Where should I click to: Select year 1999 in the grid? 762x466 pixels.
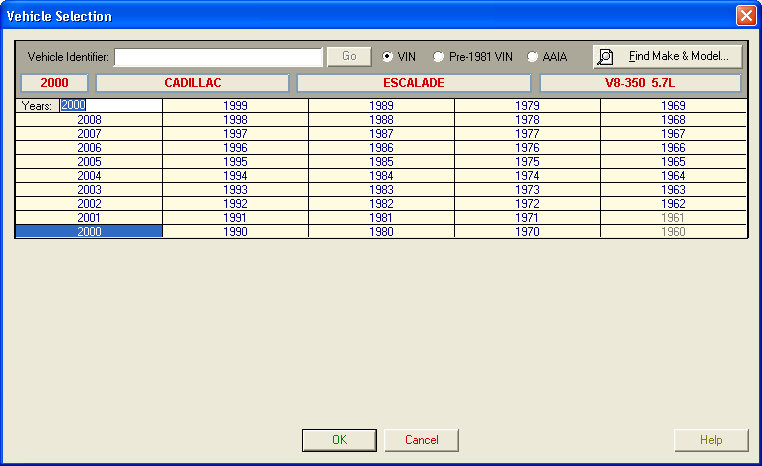point(235,105)
